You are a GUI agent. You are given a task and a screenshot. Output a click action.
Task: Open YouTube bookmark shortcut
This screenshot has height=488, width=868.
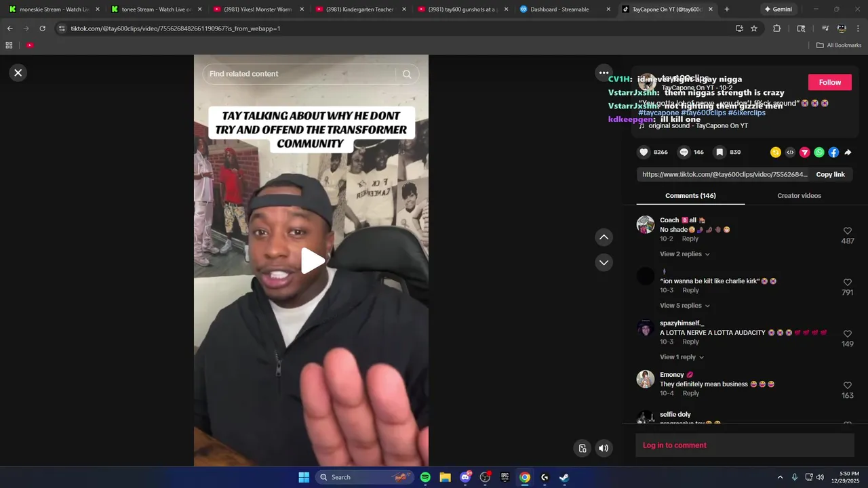pos(30,45)
